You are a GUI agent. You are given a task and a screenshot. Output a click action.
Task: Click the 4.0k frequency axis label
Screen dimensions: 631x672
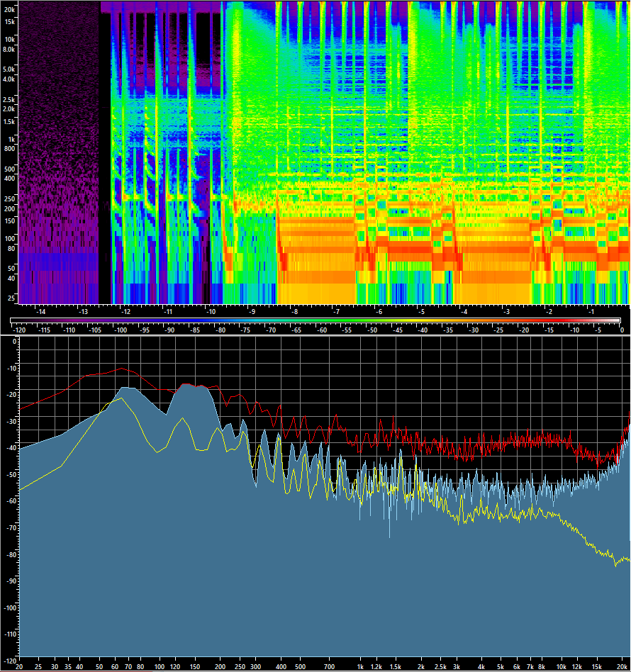point(9,79)
